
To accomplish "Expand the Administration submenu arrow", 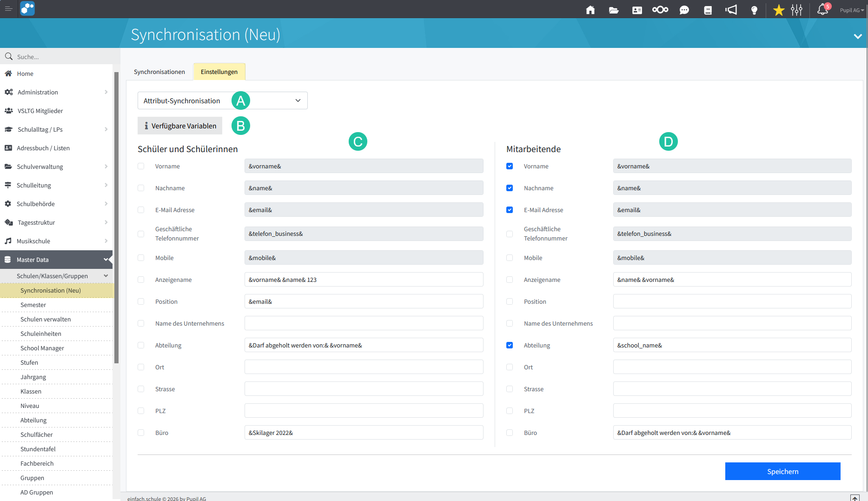I will click(106, 92).
